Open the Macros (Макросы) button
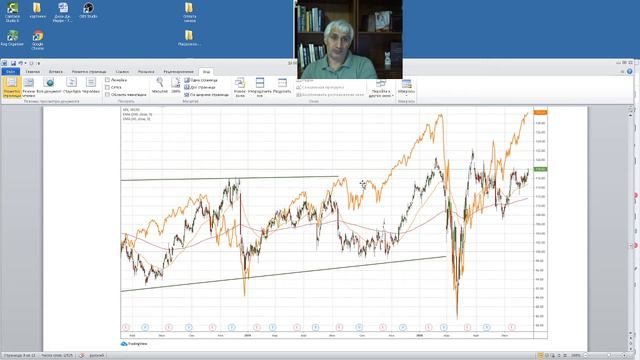Viewport: 640px width, 360px height. (x=406, y=87)
